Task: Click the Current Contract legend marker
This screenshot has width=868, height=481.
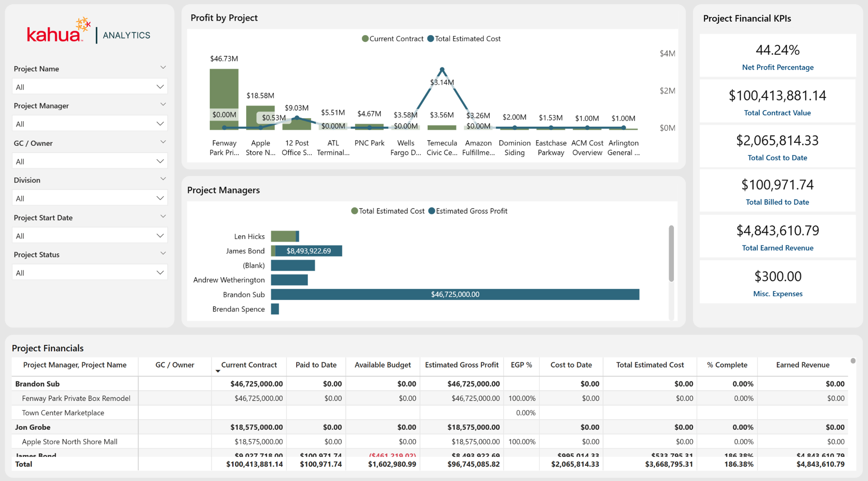Action: tap(365, 39)
